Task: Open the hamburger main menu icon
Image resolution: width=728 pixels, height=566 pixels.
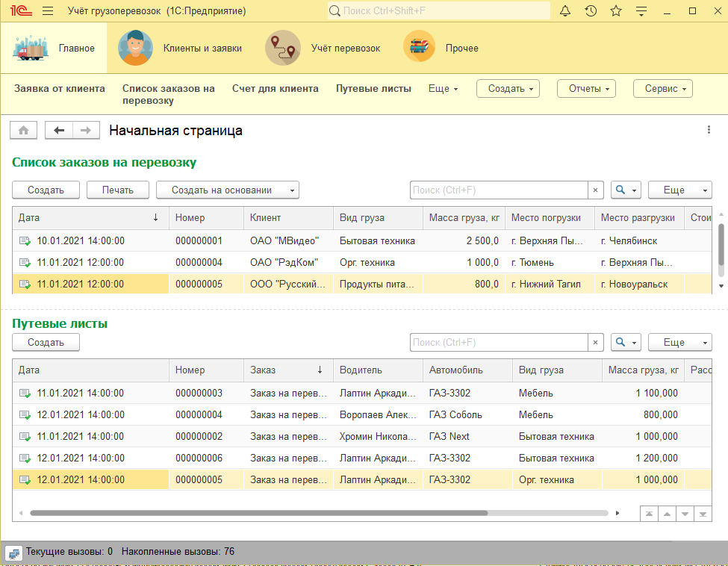Action: (48, 10)
